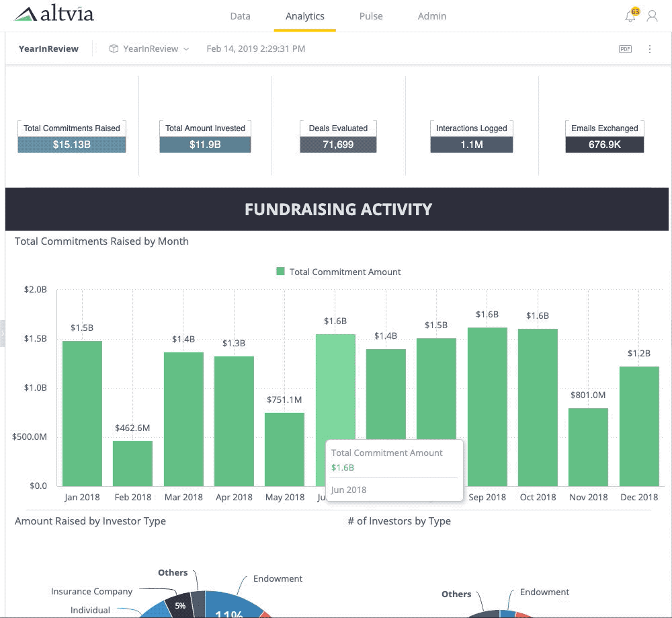Click the Total Amount Invested $11.9B card
Viewport: 672px width, 618px height.
click(205, 137)
